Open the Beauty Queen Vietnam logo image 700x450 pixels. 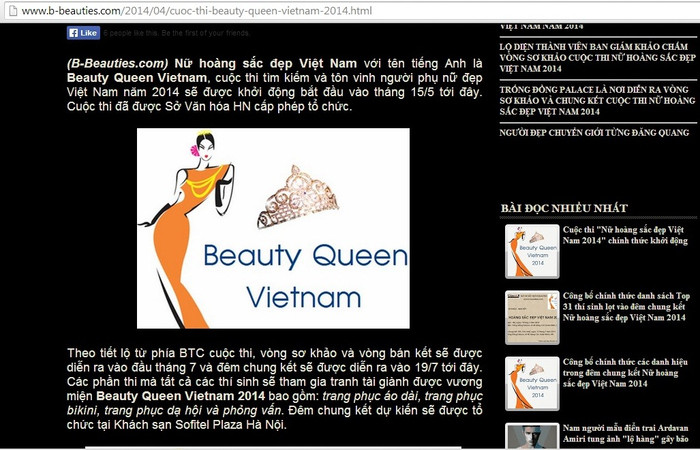coord(273,228)
